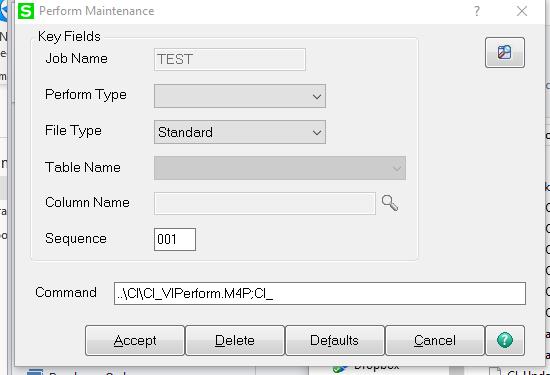Open the customizer button at top right
Viewport: 550px width, 375px height.
tap(505, 53)
